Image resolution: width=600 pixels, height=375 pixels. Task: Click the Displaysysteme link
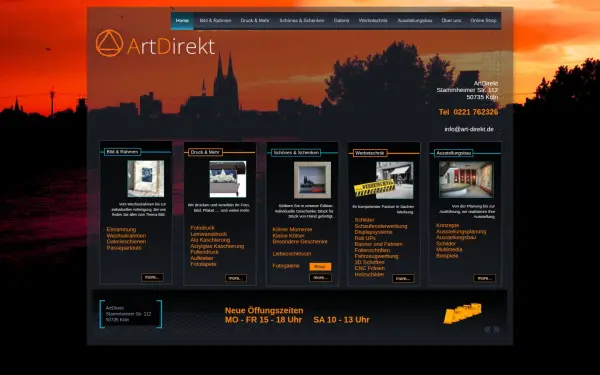pos(373,232)
